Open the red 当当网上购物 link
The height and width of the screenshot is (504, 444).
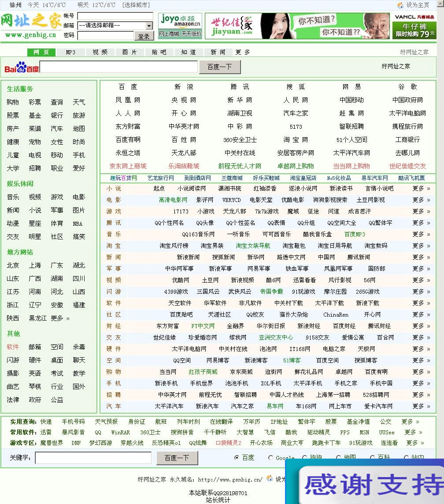click(x=351, y=166)
